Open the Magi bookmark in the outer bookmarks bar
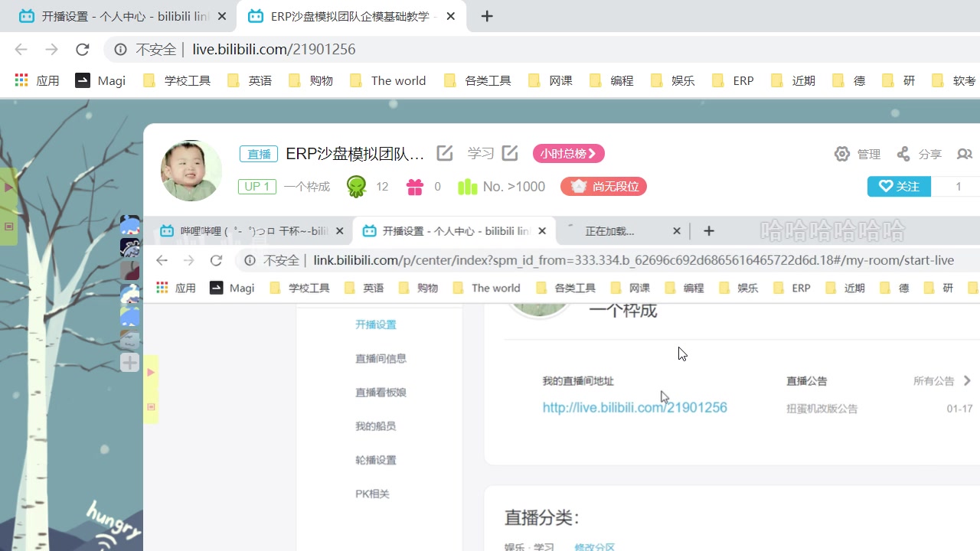 pyautogui.click(x=100, y=80)
